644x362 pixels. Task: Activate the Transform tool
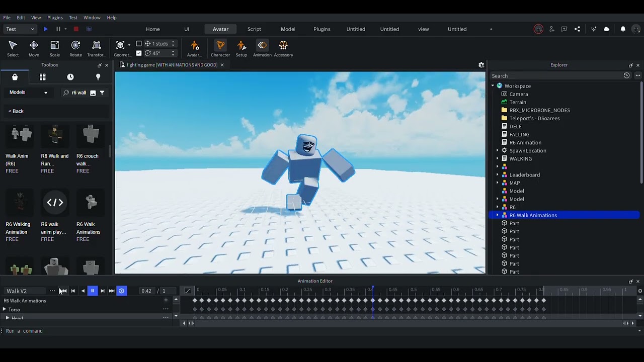(97, 48)
